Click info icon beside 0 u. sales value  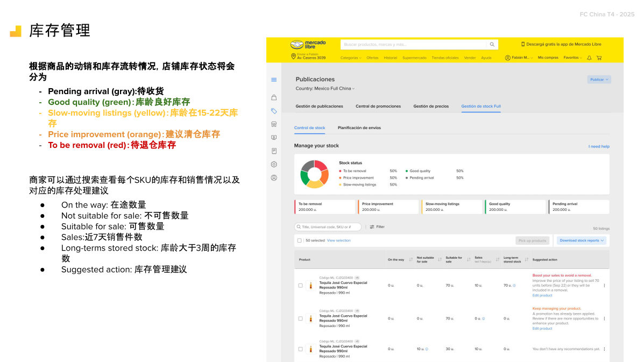[484, 318]
